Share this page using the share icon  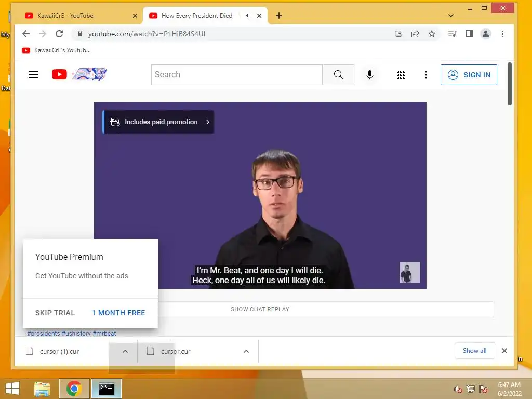click(415, 34)
